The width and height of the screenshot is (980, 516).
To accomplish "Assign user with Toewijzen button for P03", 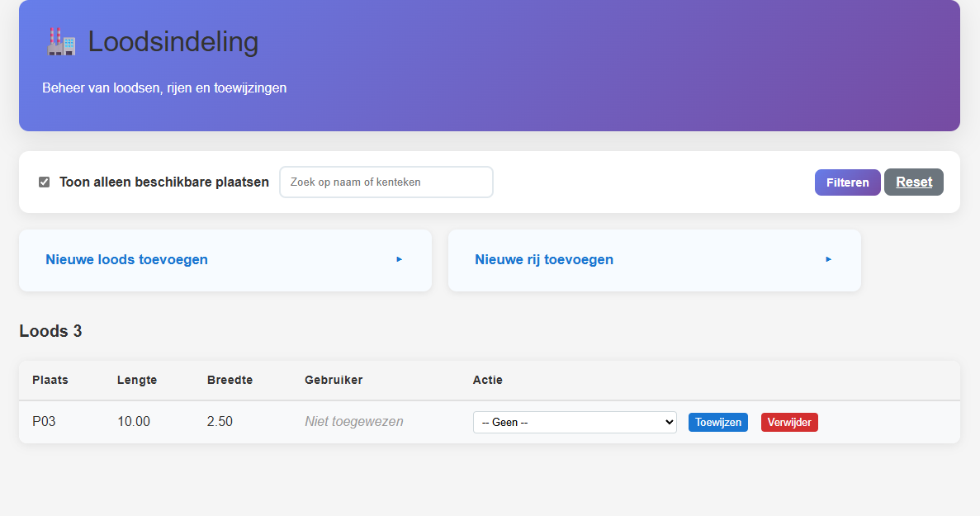I will 718,423.
